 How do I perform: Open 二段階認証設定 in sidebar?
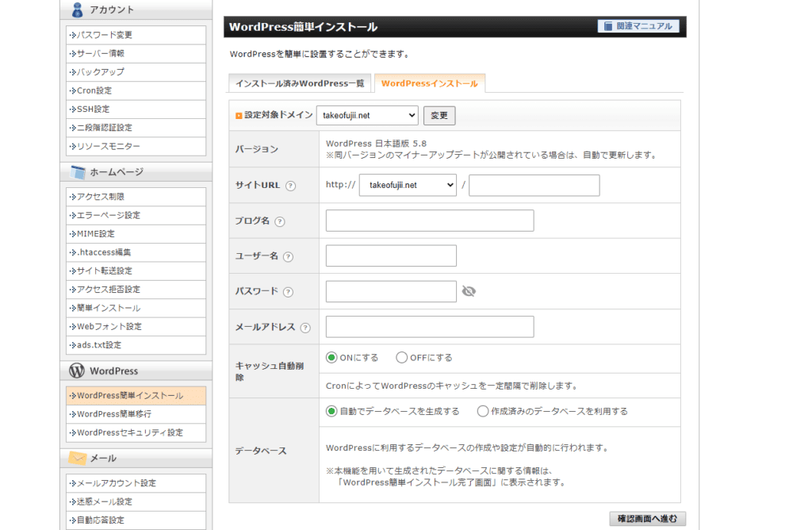(136, 128)
